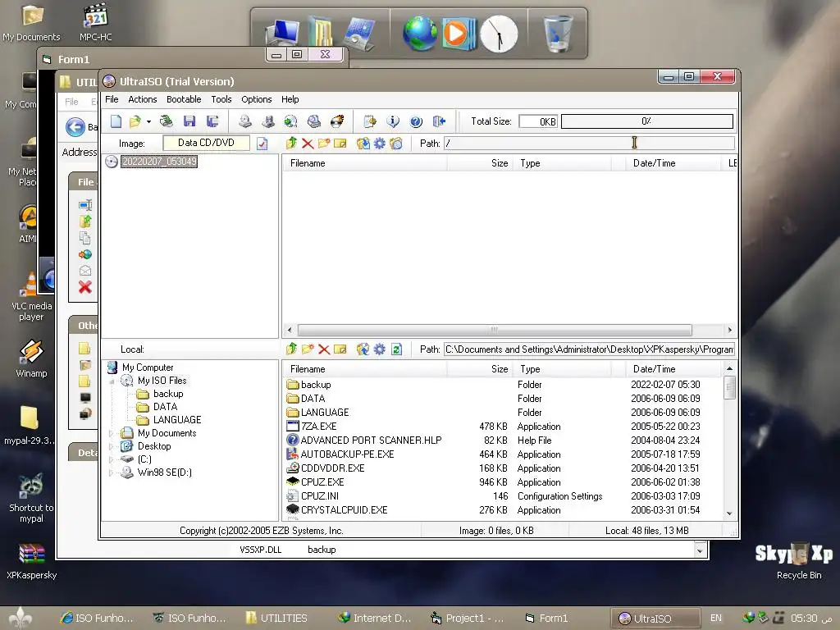Click the Total Size 0KB field
Screen dimensions: 840x630
point(538,121)
